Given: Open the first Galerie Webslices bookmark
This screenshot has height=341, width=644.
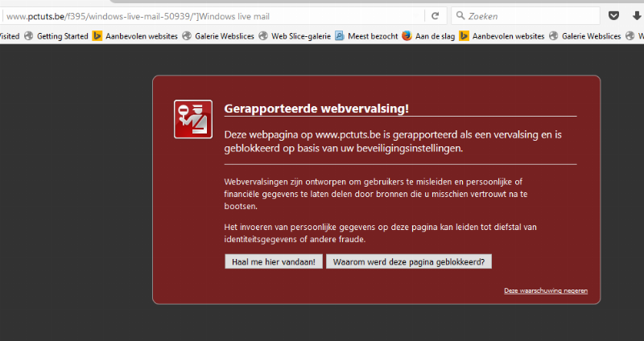Looking at the screenshot, I should [x=224, y=35].
